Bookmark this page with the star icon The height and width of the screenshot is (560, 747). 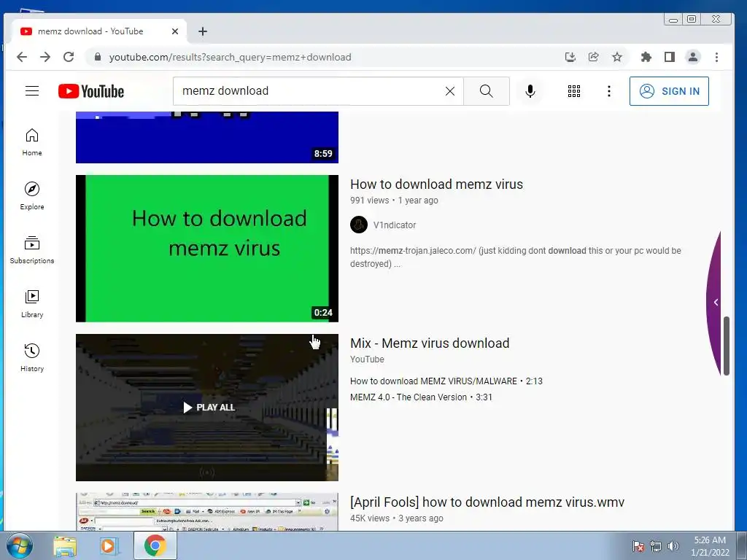pos(617,57)
